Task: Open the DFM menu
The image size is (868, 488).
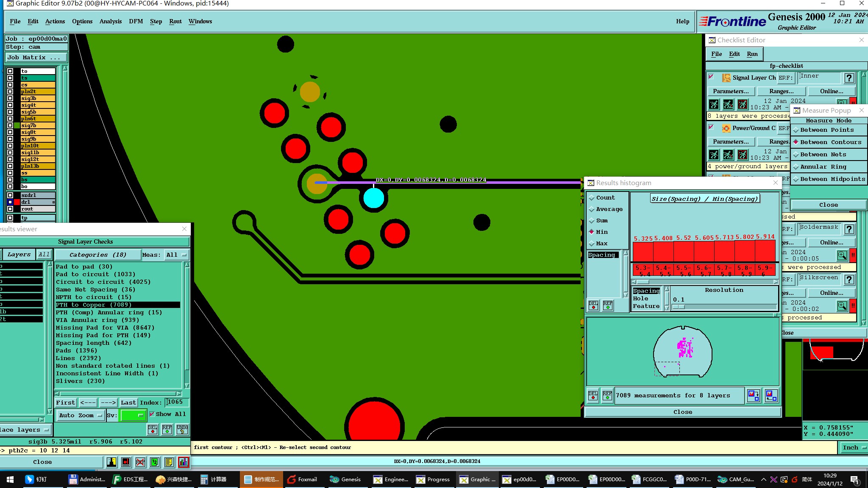Action: (x=136, y=21)
